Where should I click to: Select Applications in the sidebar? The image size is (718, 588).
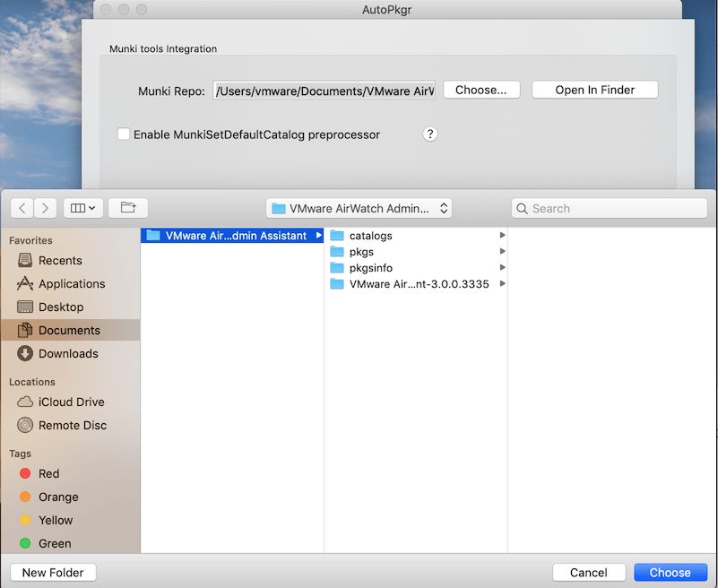[72, 283]
